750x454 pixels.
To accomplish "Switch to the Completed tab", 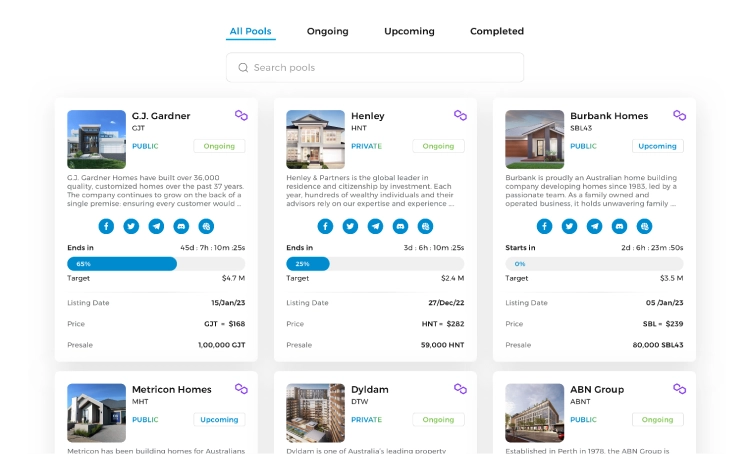I will pyautogui.click(x=497, y=31).
